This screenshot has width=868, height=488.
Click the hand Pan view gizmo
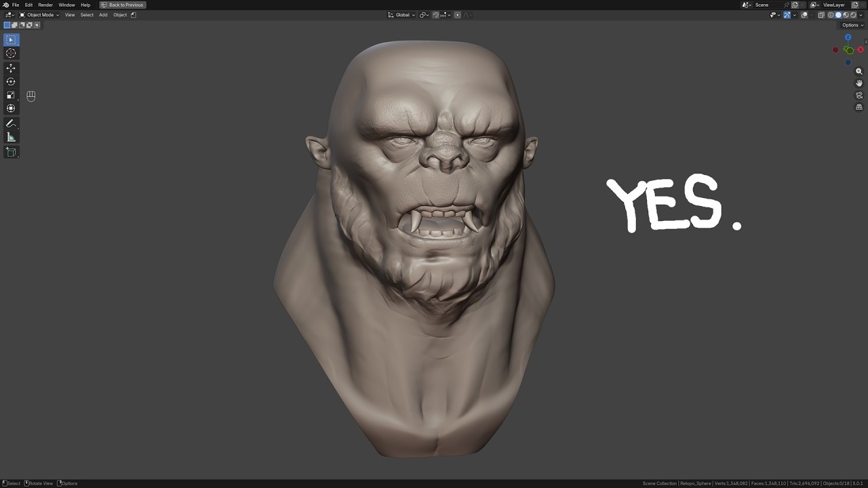point(859,83)
